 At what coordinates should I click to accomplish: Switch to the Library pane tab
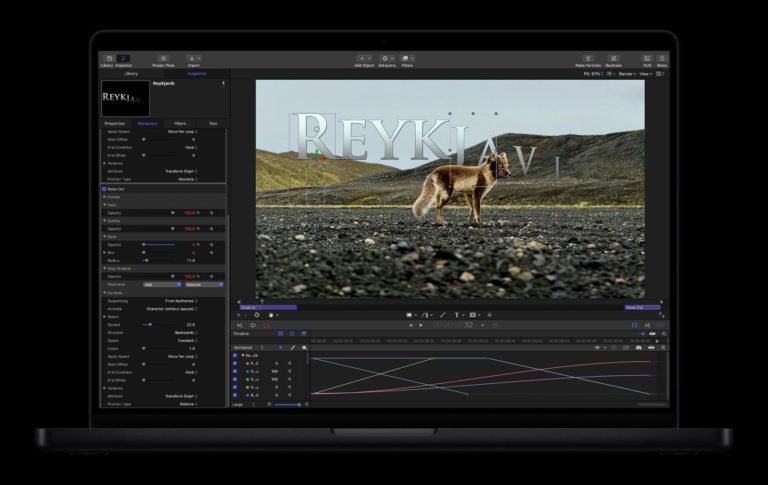[x=131, y=73]
